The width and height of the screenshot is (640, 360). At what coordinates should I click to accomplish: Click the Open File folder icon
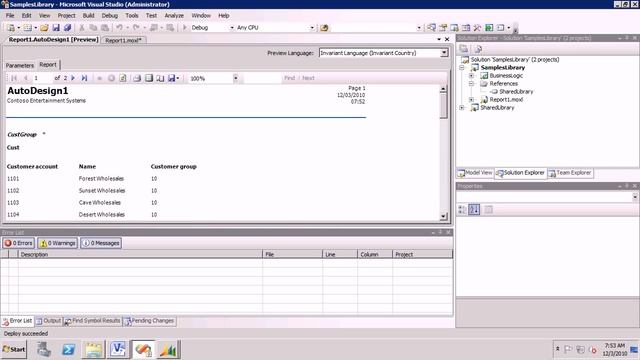coord(44,28)
